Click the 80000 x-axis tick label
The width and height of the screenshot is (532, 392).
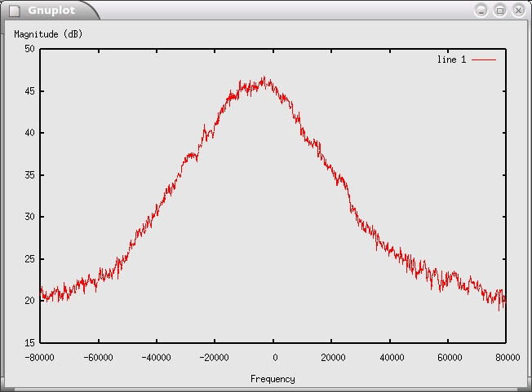tap(506, 357)
